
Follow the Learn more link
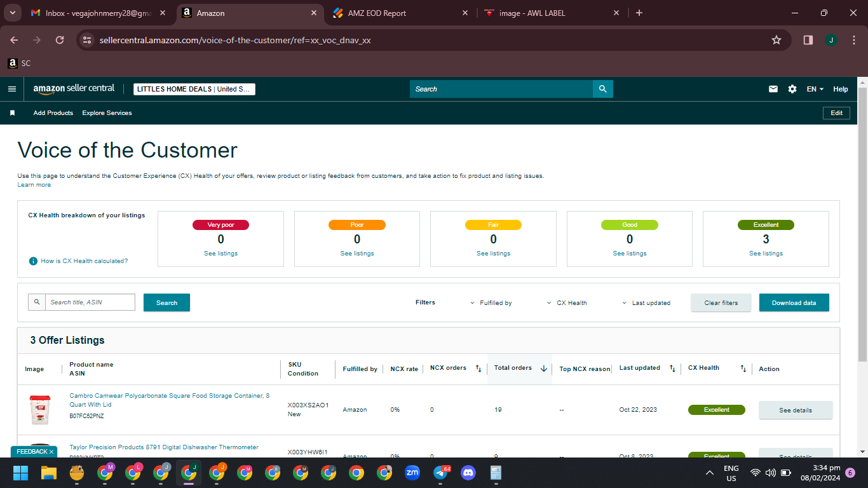pyautogui.click(x=34, y=185)
